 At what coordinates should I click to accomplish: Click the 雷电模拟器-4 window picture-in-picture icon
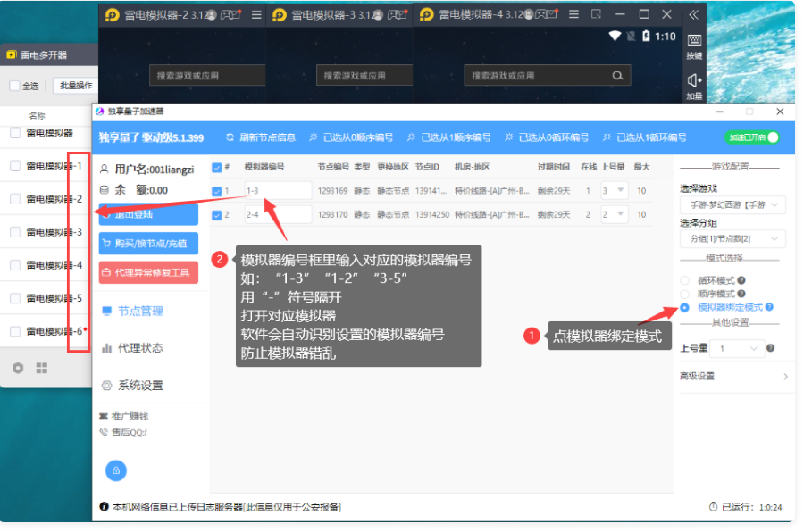coord(597,14)
